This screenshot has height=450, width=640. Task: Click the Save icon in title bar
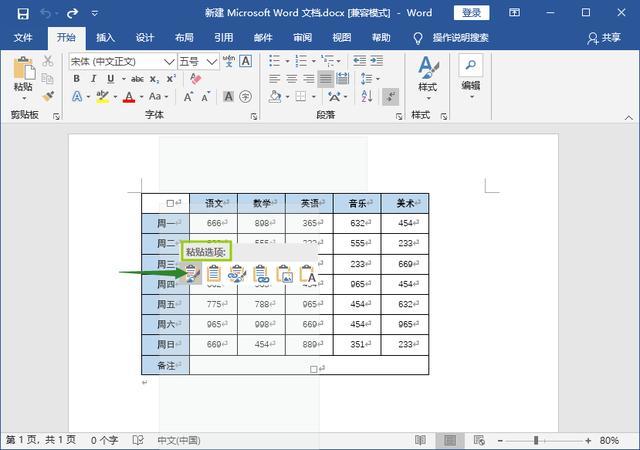(23, 13)
